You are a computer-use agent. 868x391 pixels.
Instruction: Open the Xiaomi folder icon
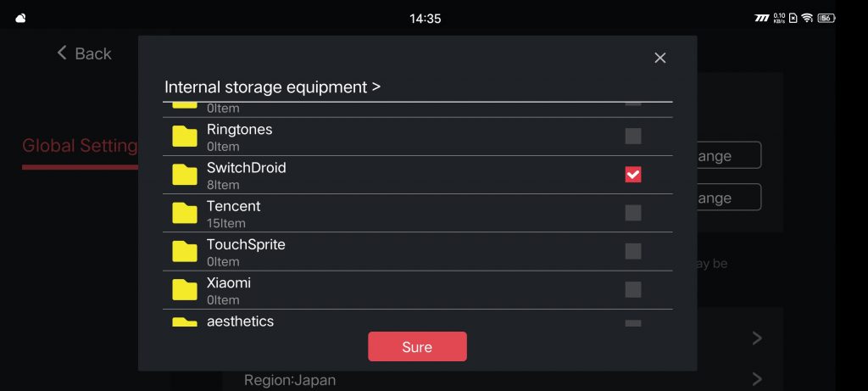pos(184,290)
